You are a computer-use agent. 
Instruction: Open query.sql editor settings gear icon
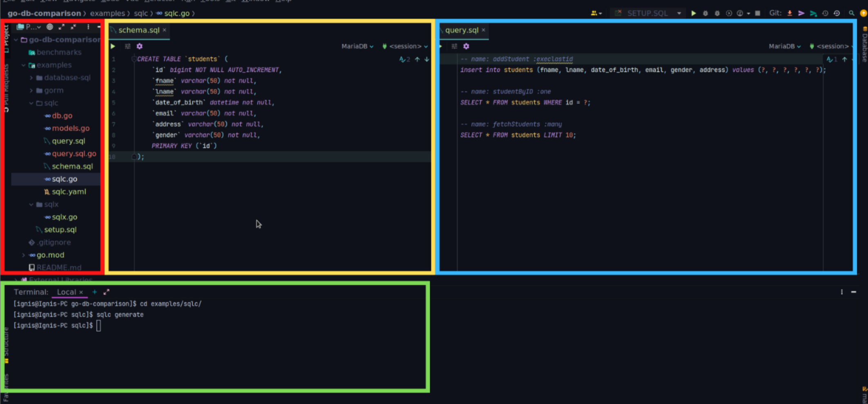[466, 46]
